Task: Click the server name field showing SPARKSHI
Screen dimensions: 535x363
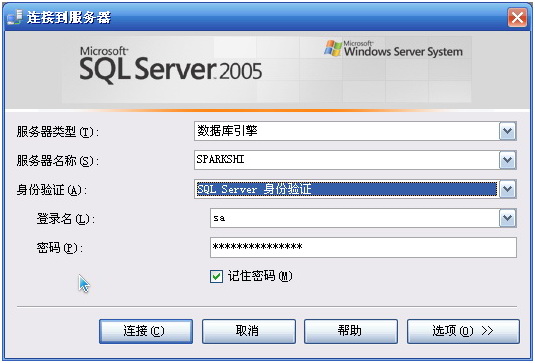Action: (x=347, y=160)
